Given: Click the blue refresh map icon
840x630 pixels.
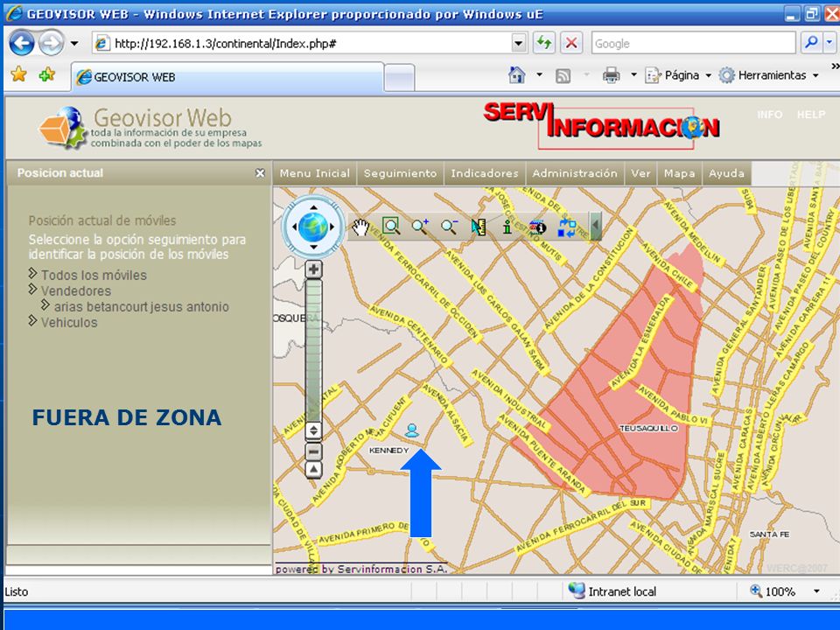Looking at the screenshot, I should 567,227.
